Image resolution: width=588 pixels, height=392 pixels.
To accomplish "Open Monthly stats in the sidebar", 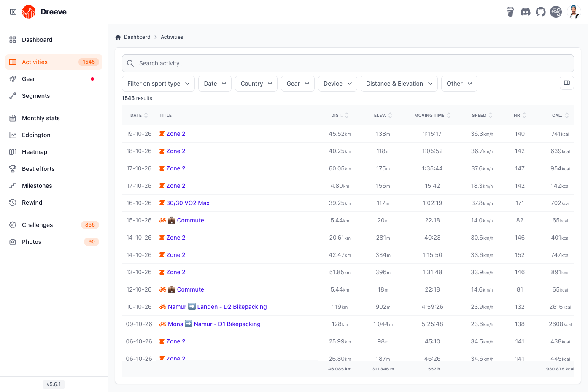I will tap(54, 118).
